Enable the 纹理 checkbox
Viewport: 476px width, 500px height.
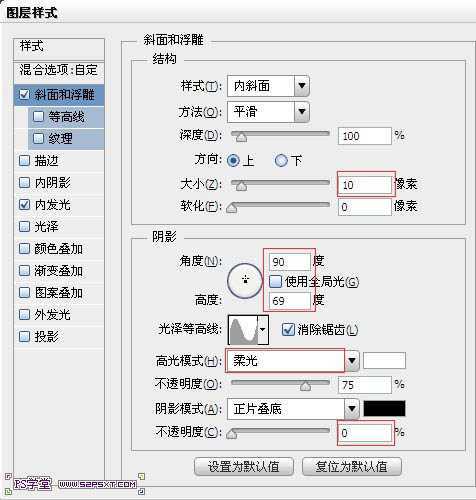38,138
